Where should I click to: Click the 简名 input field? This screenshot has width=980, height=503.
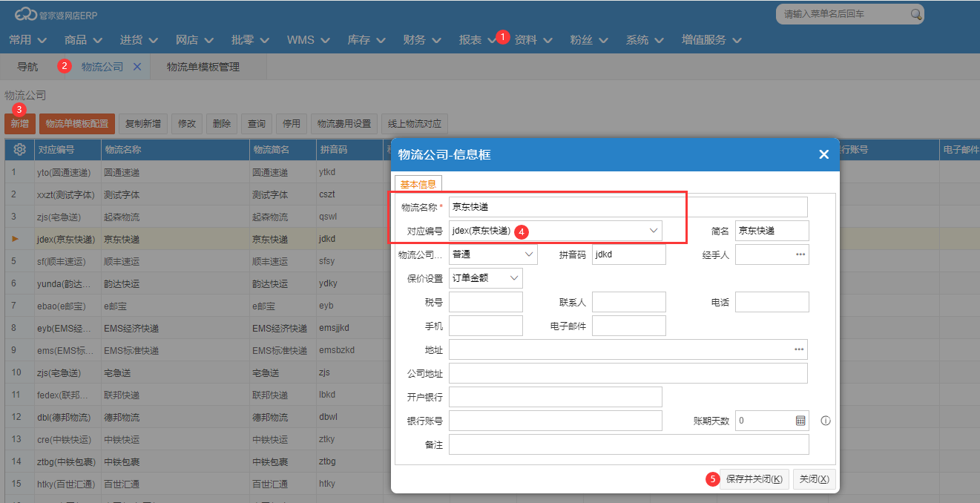coord(772,231)
